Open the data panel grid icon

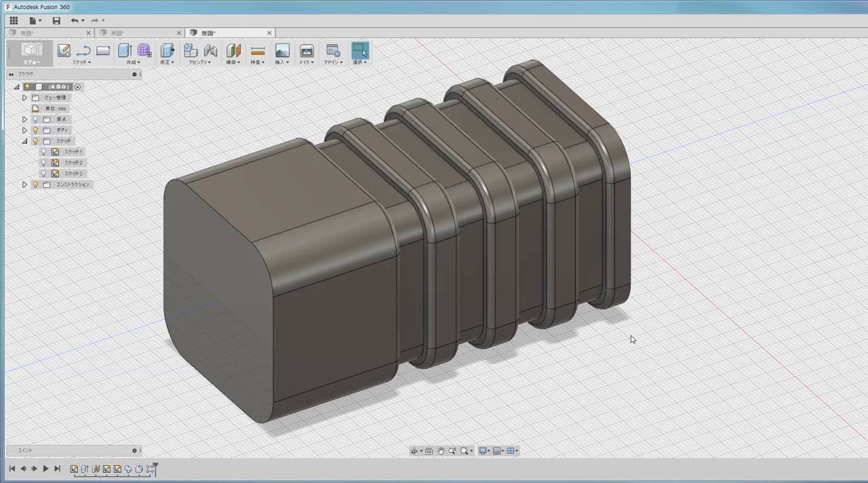tap(14, 20)
